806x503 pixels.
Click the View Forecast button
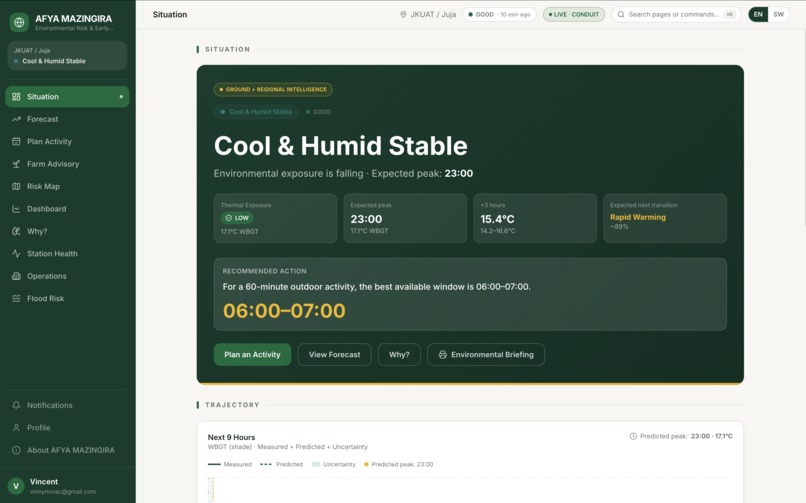tap(334, 355)
